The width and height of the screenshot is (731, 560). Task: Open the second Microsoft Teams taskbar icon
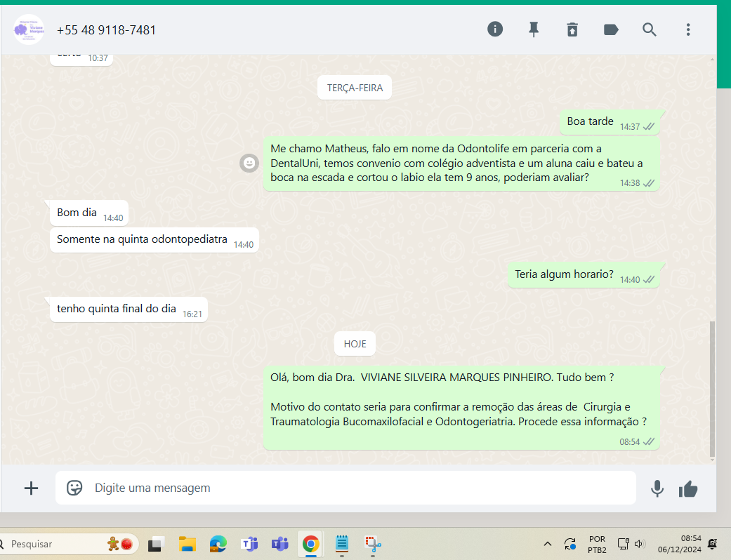tap(280, 544)
